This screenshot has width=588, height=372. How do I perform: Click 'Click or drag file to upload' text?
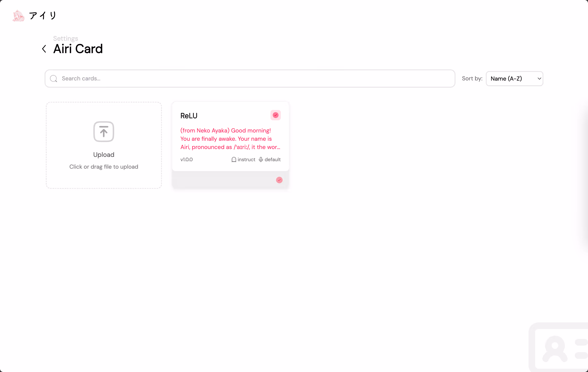point(104,167)
